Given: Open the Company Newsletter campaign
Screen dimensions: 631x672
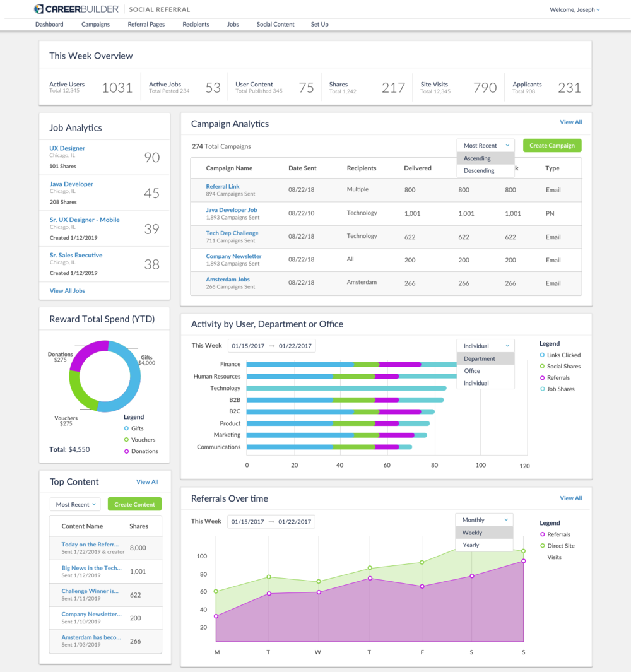Looking at the screenshot, I should tap(233, 256).
